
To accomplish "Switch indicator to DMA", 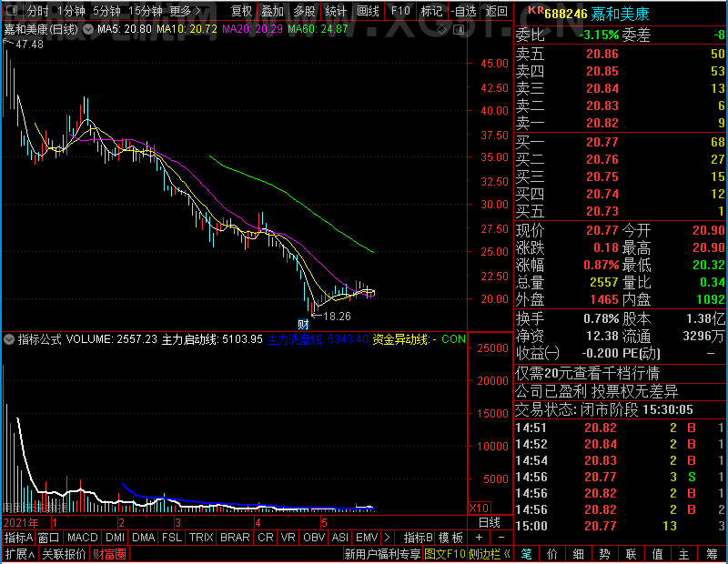I will pos(143,538).
